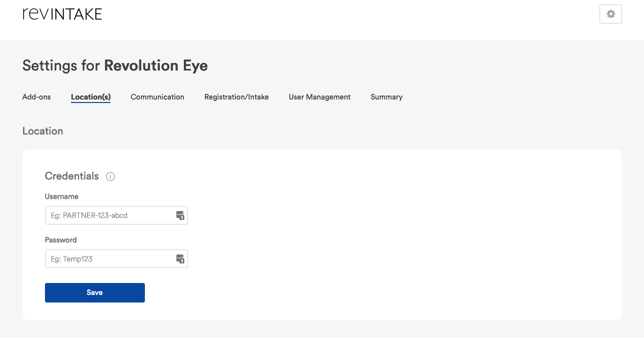Select the Location(s) tab
Screen dimensions: 644x338
click(x=90, y=97)
